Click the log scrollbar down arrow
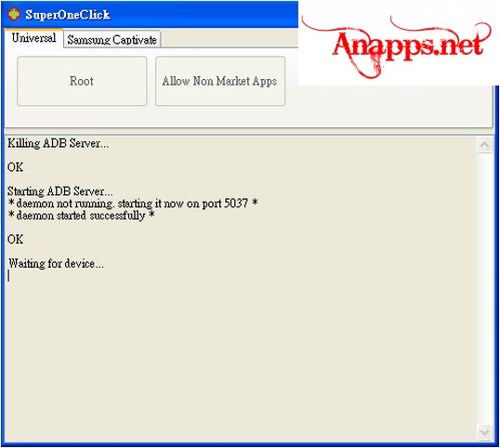The width and height of the screenshot is (500, 448). 484,432
